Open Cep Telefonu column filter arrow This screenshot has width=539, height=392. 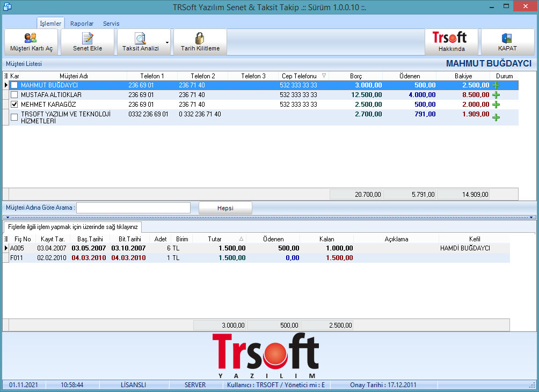324,76
